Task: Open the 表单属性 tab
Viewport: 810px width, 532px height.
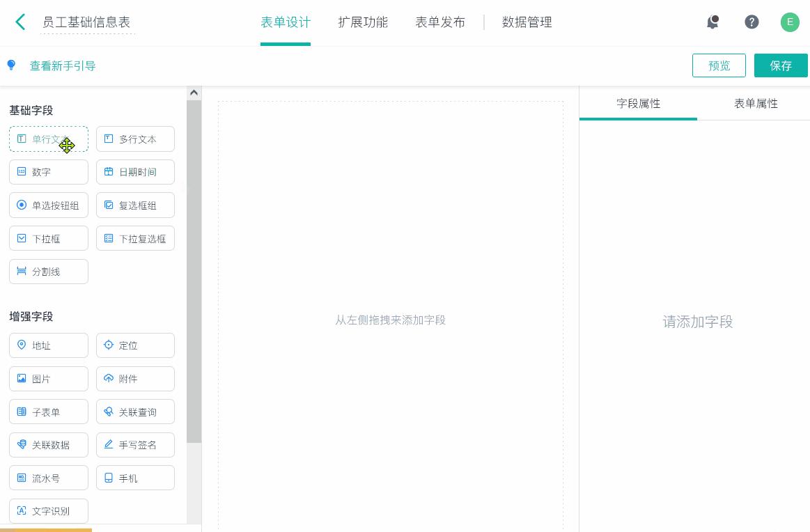Action: pos(756,103)
